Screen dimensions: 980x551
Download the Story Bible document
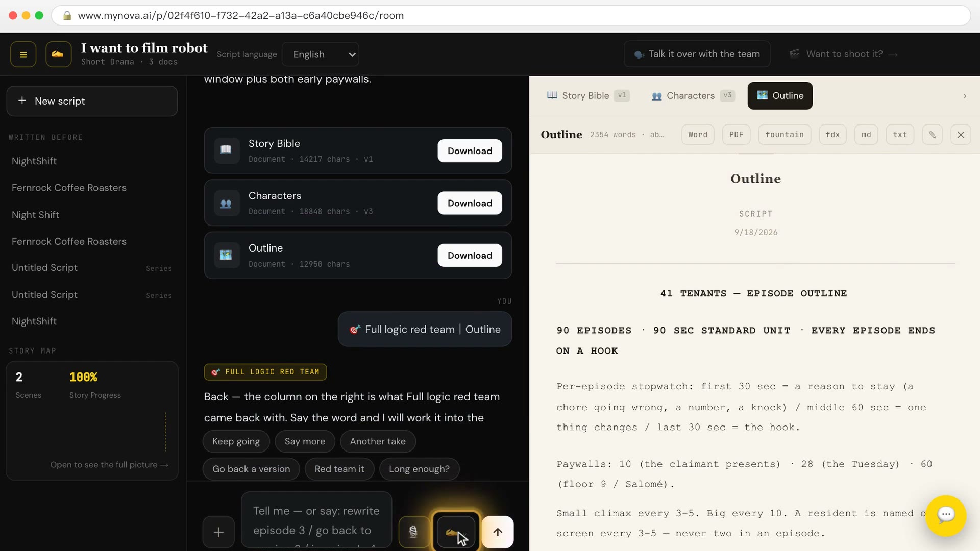[x=470, y=151]
